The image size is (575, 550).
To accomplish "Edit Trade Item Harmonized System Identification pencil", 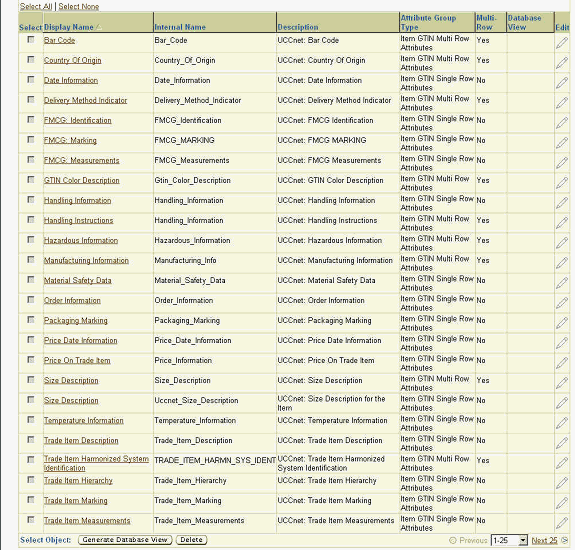I will click(x=561, y=463).
